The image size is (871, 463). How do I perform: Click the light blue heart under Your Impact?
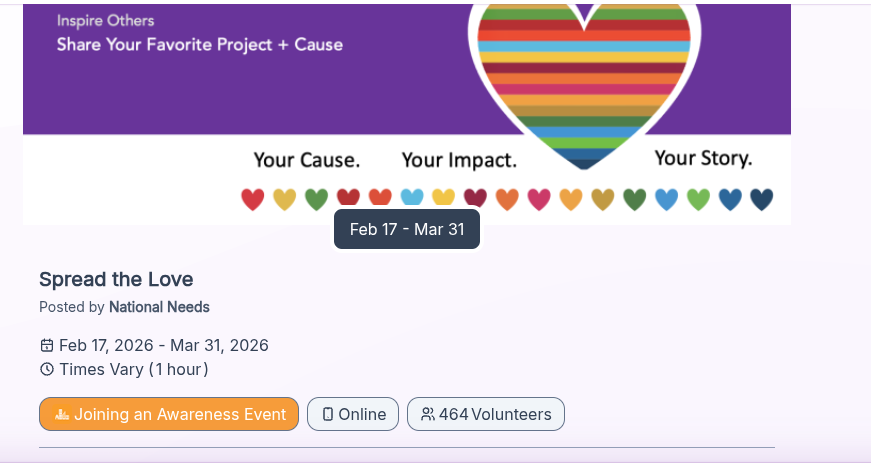click(412, 198)
